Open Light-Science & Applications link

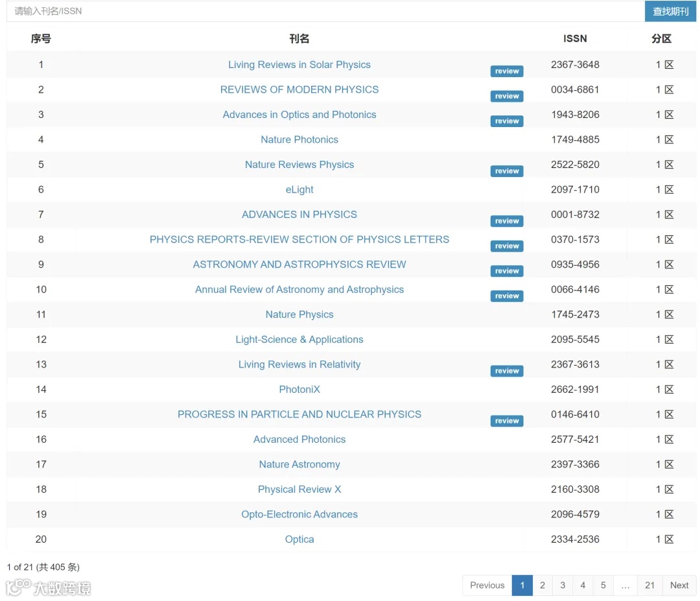[299, 340]
